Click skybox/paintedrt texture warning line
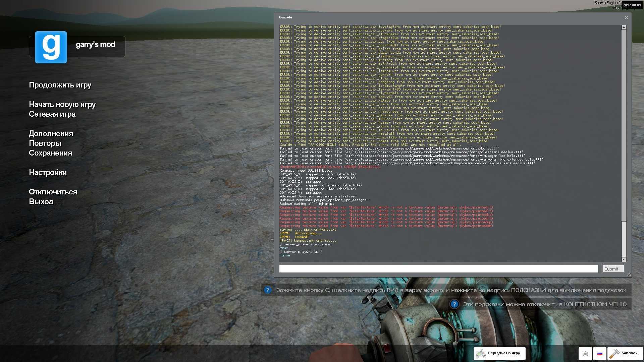The width and height of the screenshot is (644, 362). 386,207
